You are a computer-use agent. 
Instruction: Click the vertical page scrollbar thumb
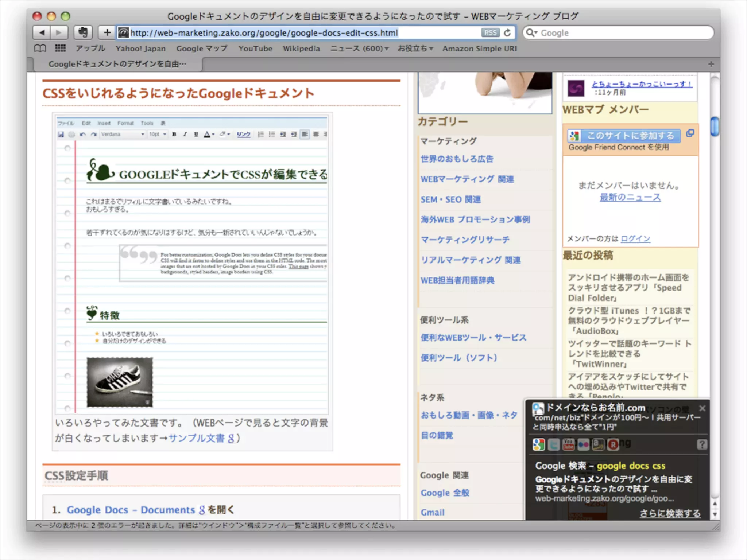click(715, 126)
